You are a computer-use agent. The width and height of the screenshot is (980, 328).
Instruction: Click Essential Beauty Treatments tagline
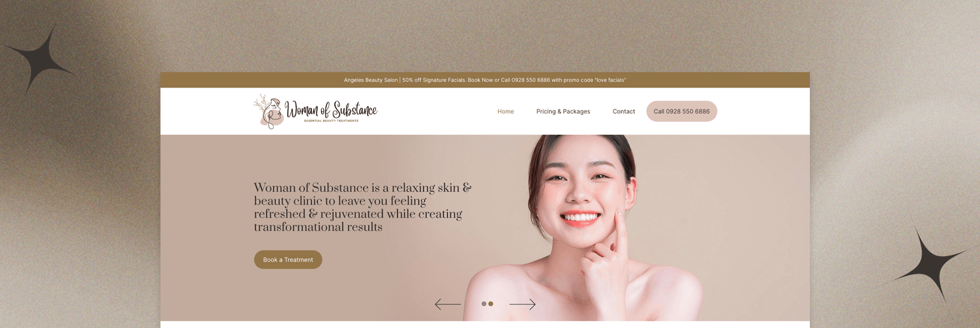pyautogui.click(x=331, y=121)
